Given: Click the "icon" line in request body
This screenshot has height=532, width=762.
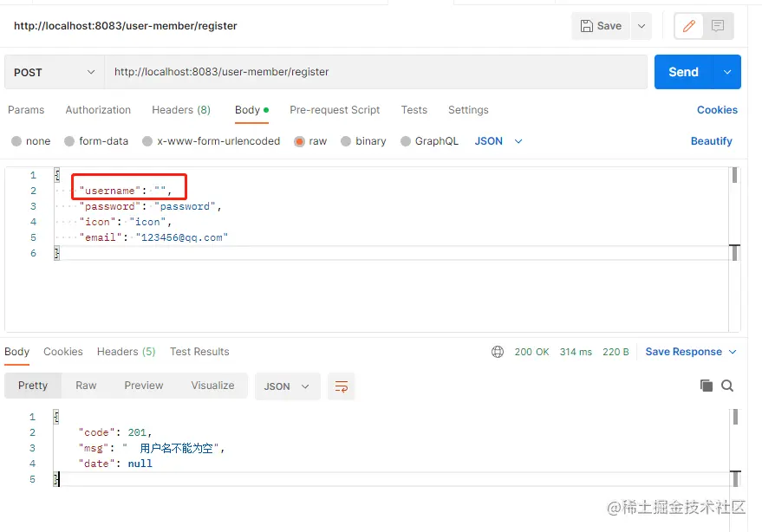Looking at the screenshot, I should point(126,222).
